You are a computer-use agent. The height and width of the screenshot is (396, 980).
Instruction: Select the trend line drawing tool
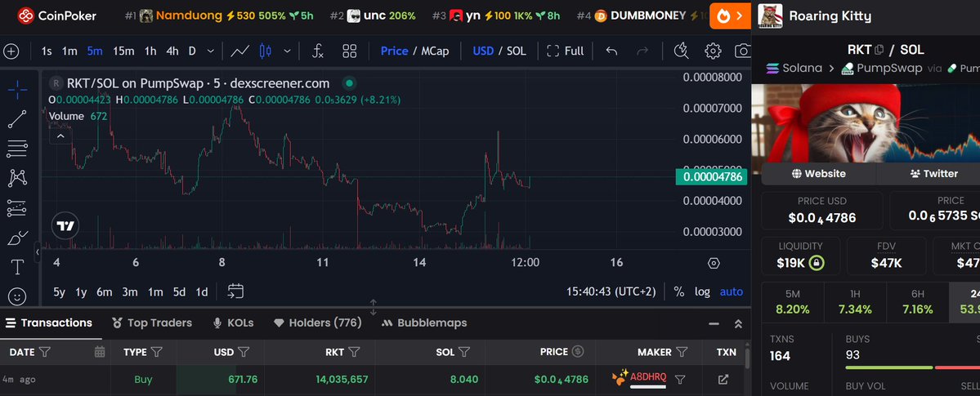[17, 119]
